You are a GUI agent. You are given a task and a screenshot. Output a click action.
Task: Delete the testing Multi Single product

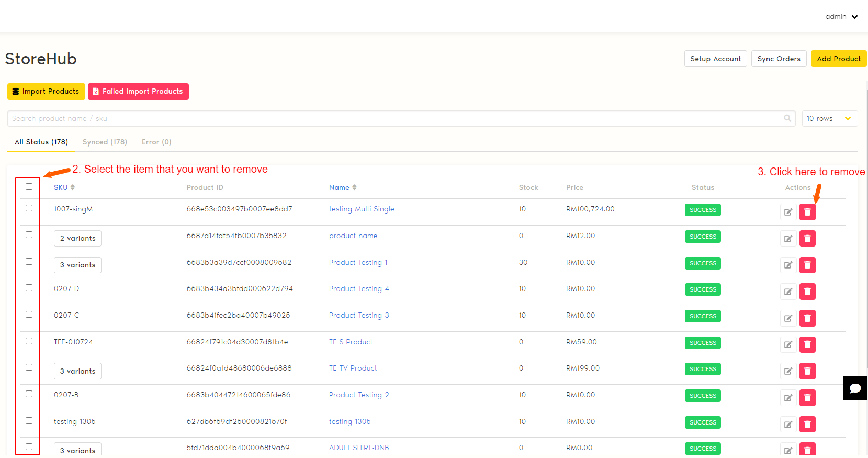pos(807,212)
